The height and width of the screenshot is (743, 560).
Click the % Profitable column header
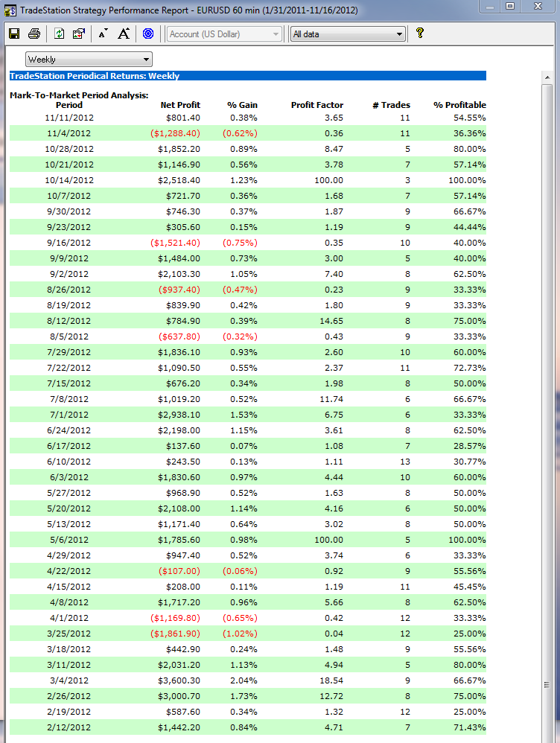point(459,105)
